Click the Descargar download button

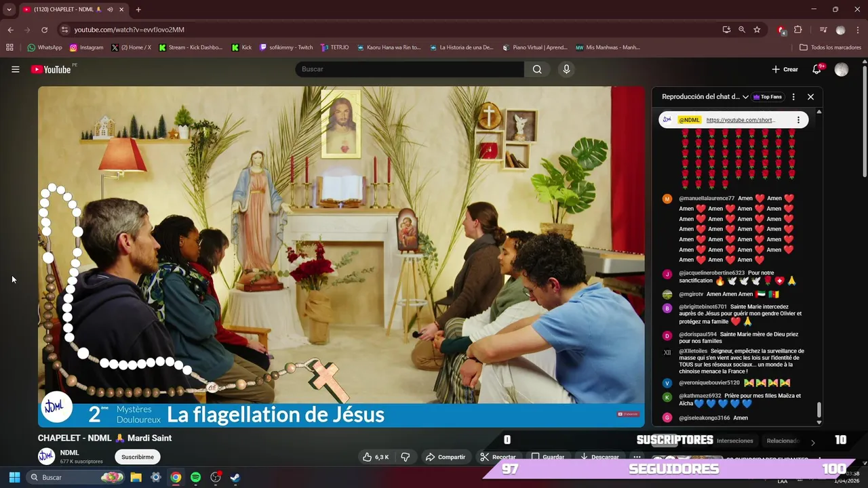pos(599,457)
